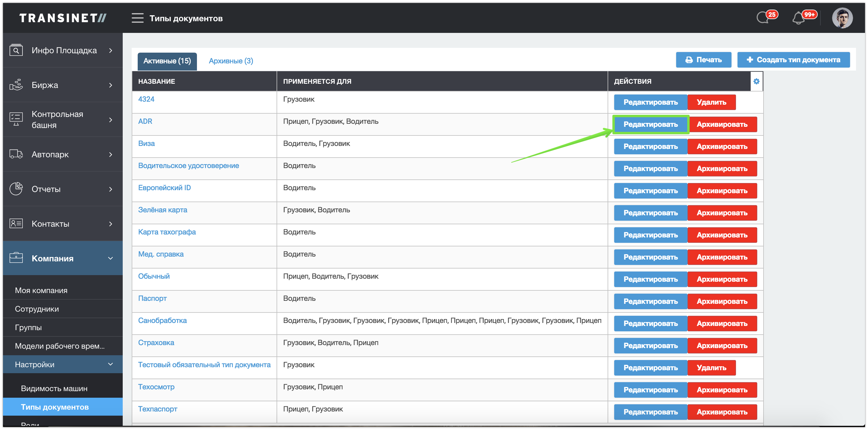Click the Контакты card icon
This screenshot has width=868, height=430.
(x=16, y=224)
